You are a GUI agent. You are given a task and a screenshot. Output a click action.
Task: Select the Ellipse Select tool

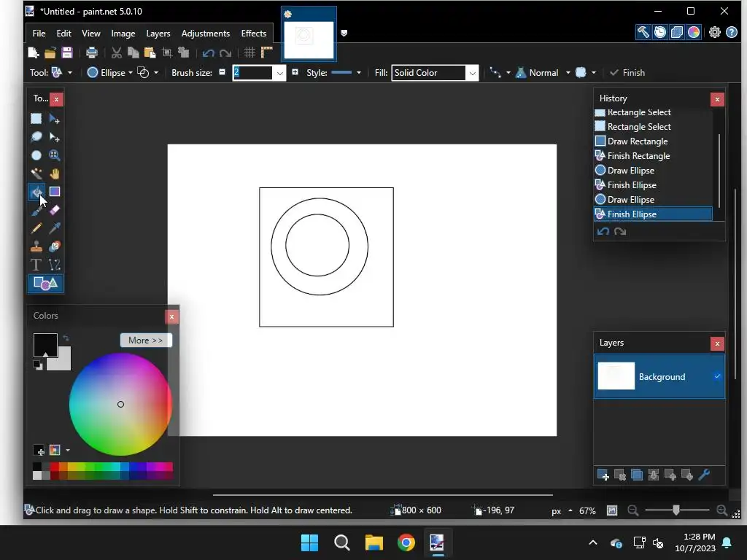pyautogui.click(x=36, y=155)
